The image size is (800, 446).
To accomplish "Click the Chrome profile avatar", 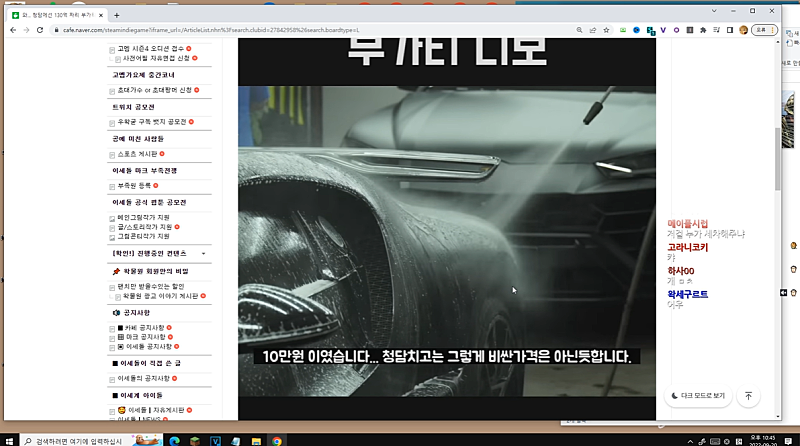I will [743, 30].
